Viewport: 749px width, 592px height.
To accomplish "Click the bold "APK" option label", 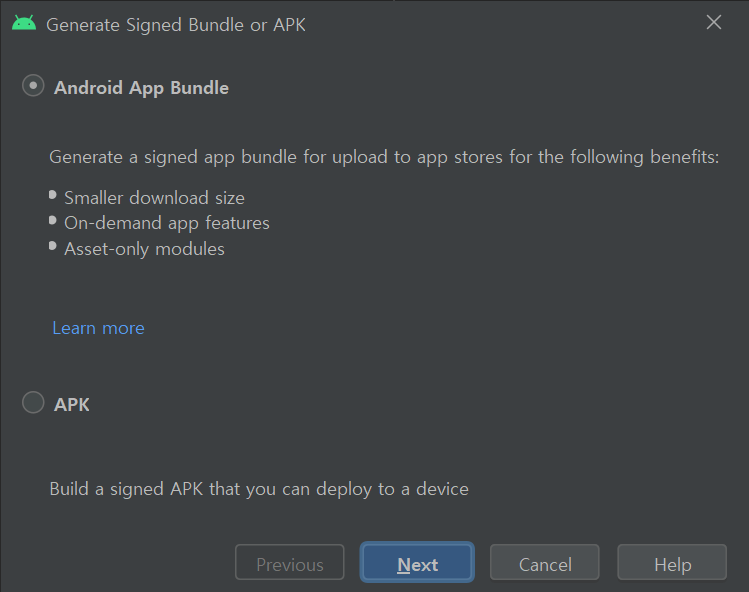I will [x=72, y=405].
